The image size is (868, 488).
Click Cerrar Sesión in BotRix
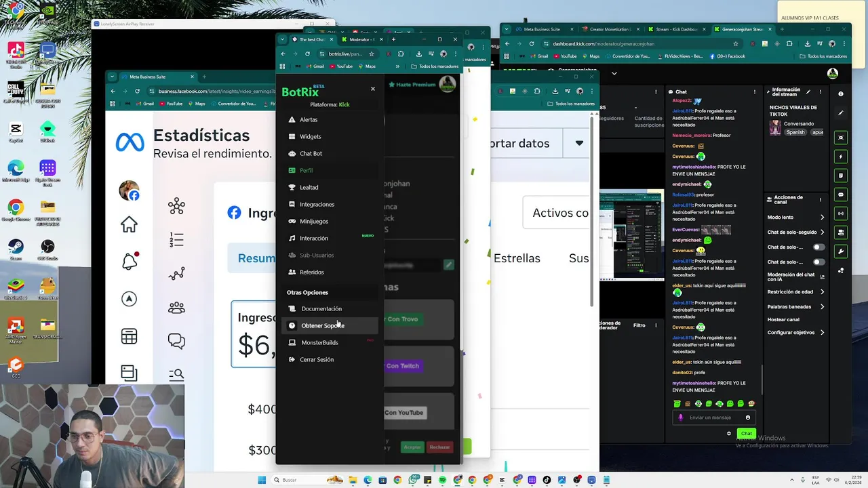point(330,359)
